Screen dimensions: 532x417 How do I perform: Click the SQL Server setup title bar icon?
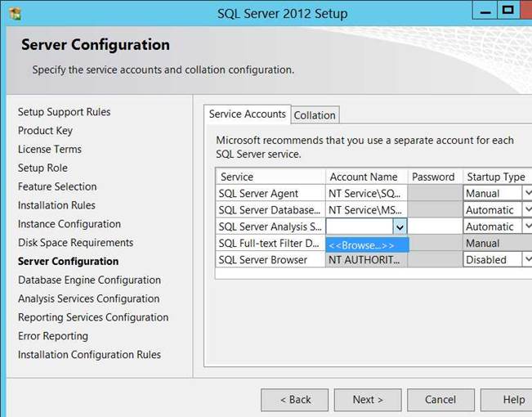coord(16,14)
